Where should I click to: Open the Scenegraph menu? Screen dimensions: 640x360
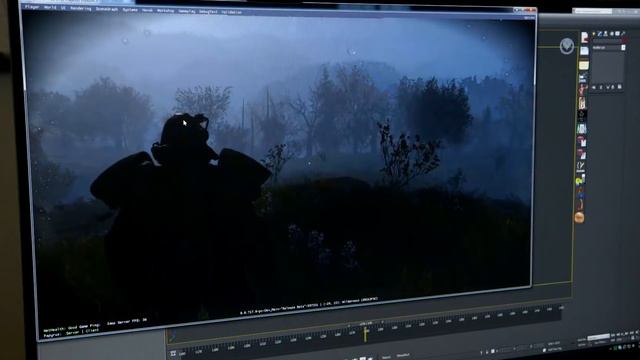tap(107, 9)
